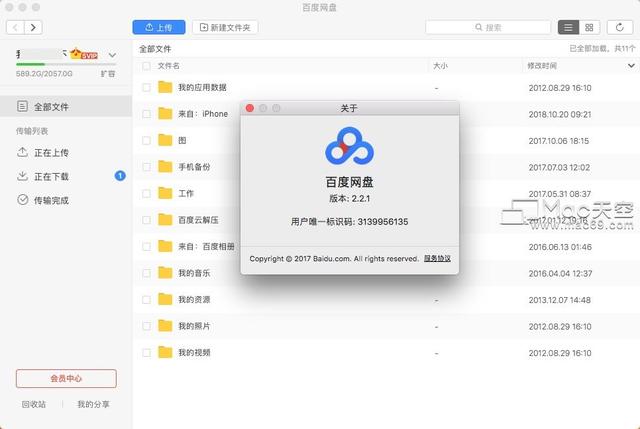The width and height of the screenshot is (640, 429).
Task: Click the 图 folder icon
Action: [165, 140]
